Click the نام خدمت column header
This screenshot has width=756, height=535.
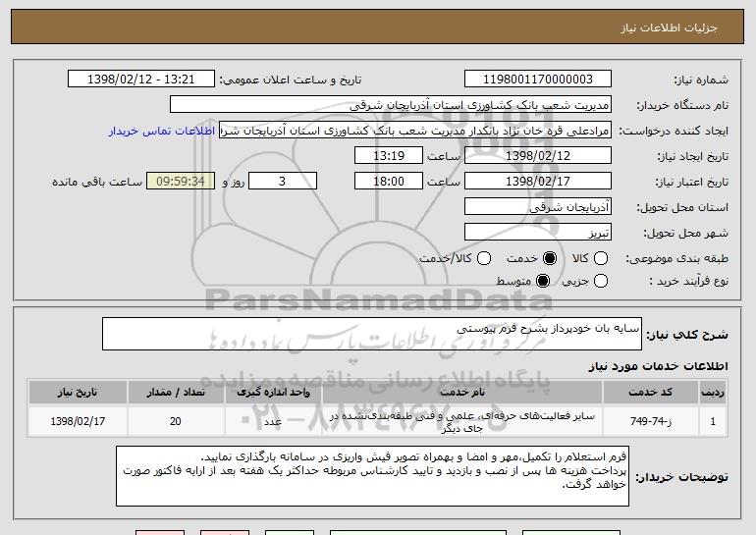461,392
